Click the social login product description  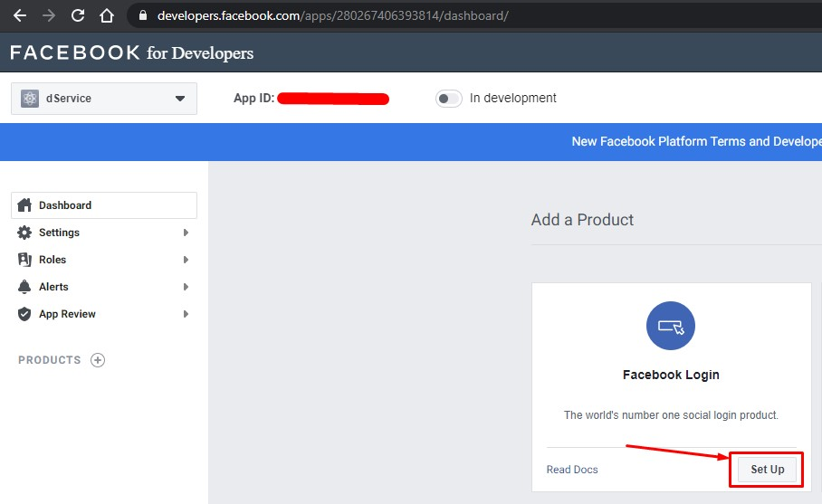point(671,415)
